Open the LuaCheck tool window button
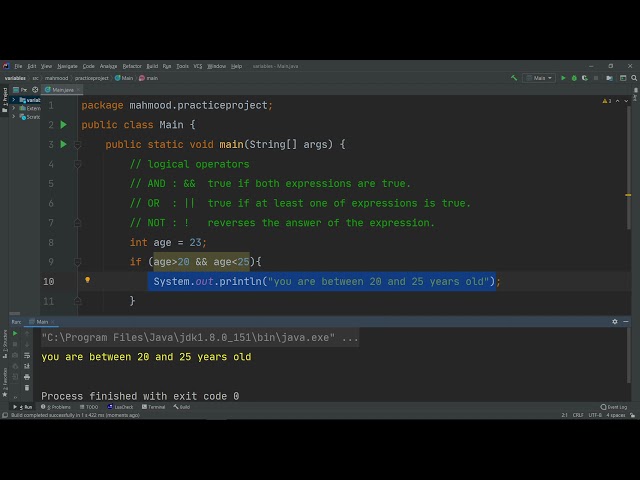Image resolution: width=640 pixels, height=480 pixels. click(x=120, y=407)
